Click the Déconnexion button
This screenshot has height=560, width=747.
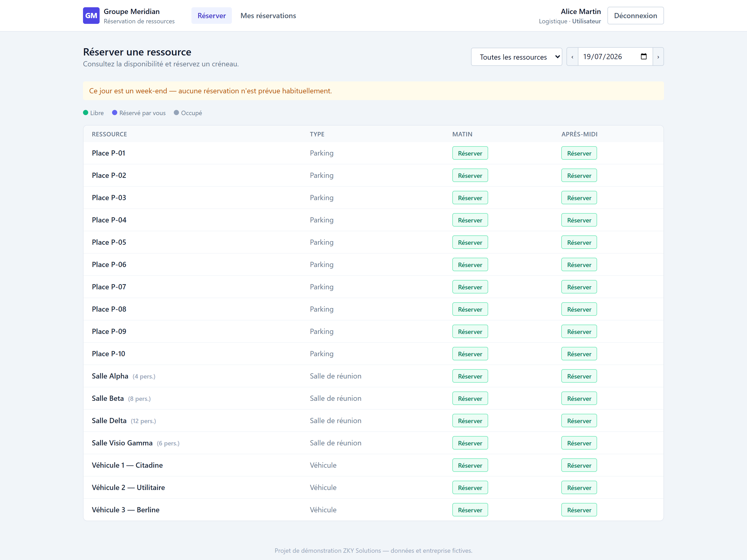tap(635, 16)
